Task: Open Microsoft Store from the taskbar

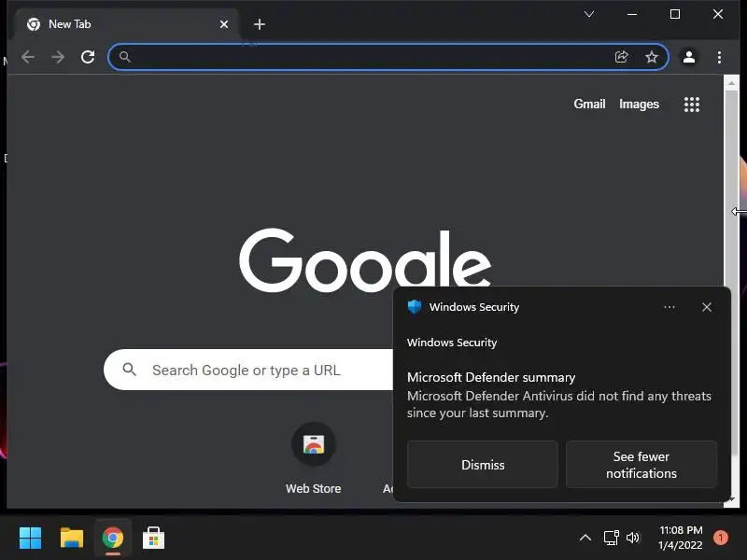Action: pos(153,538)
